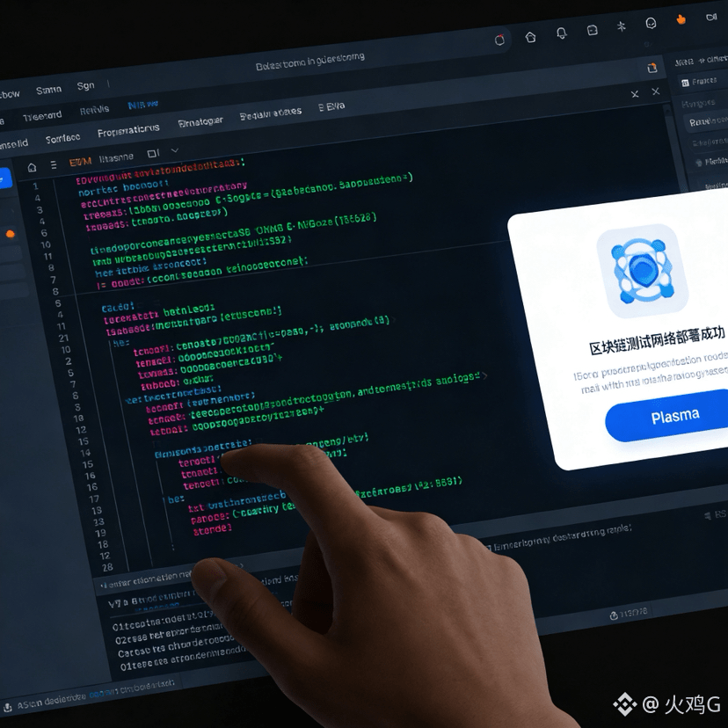Click the orange hand icon in top bar
The image size is (728, 728).
pos(681,19)
